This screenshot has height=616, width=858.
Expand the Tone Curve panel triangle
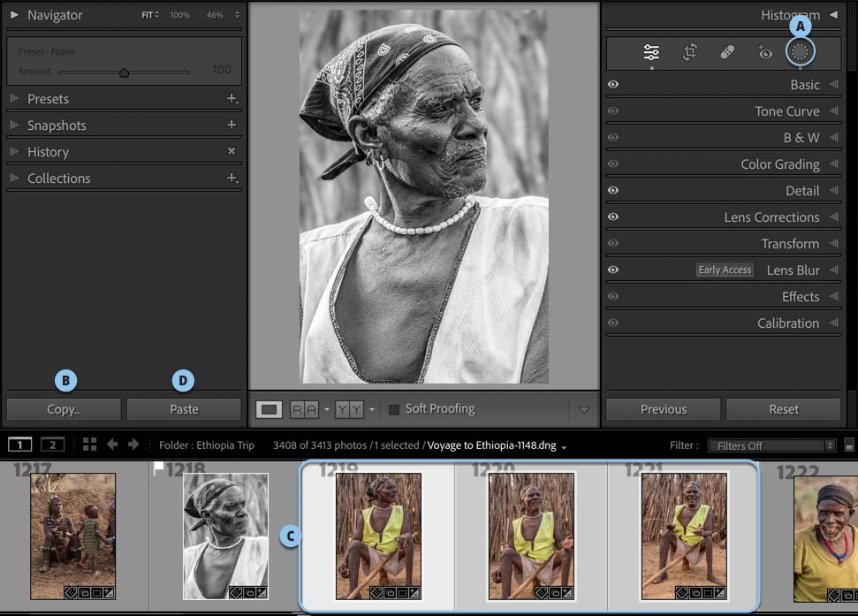(x=834, y=110)
